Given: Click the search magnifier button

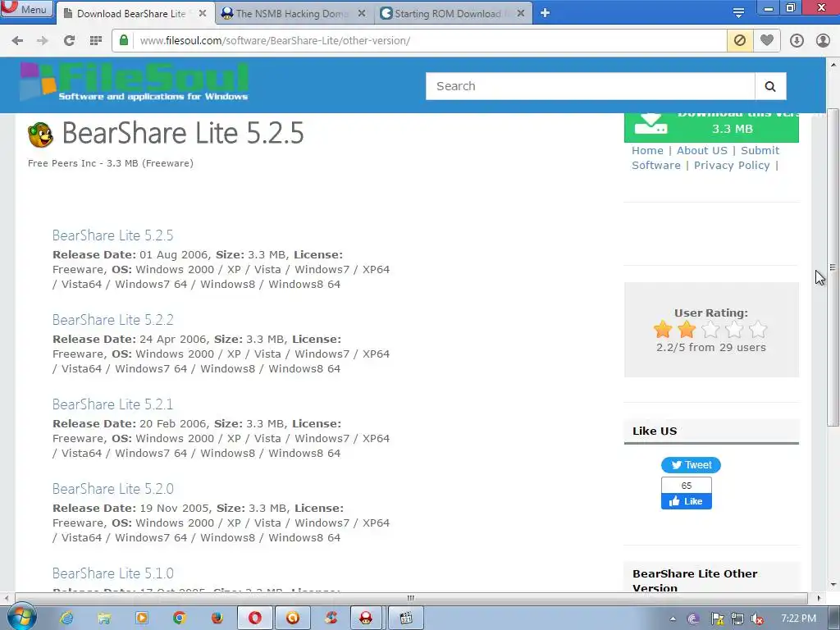Looking at the screenshot, I should click(770, 86).
